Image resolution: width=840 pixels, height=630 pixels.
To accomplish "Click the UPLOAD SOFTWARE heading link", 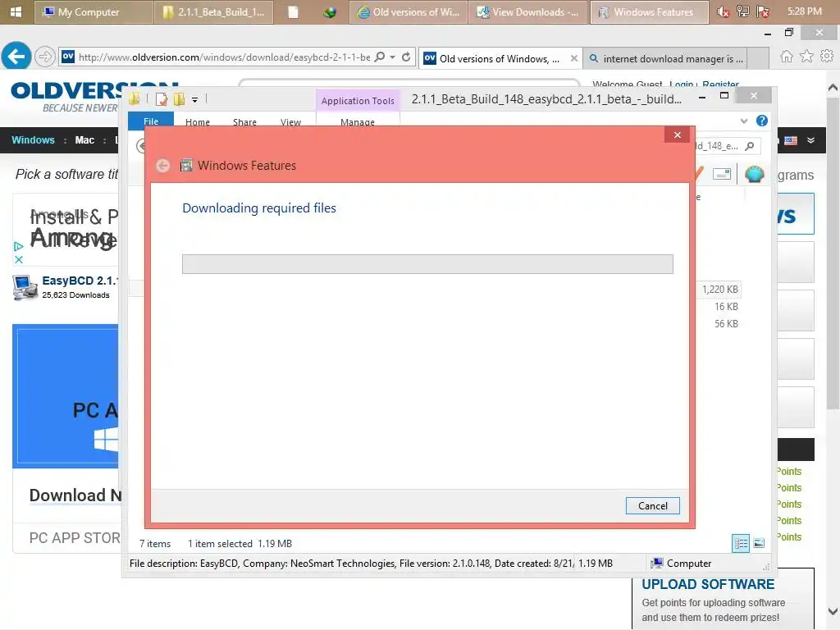I will [708, 584].
